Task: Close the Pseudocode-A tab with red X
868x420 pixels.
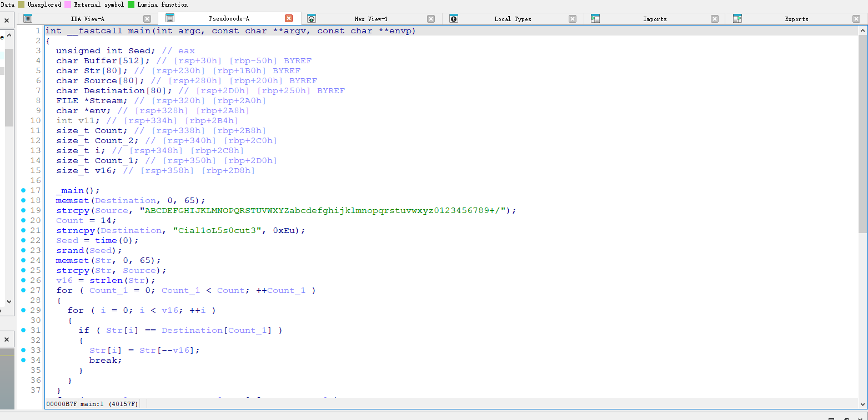Action: click(x=289, y=19)
